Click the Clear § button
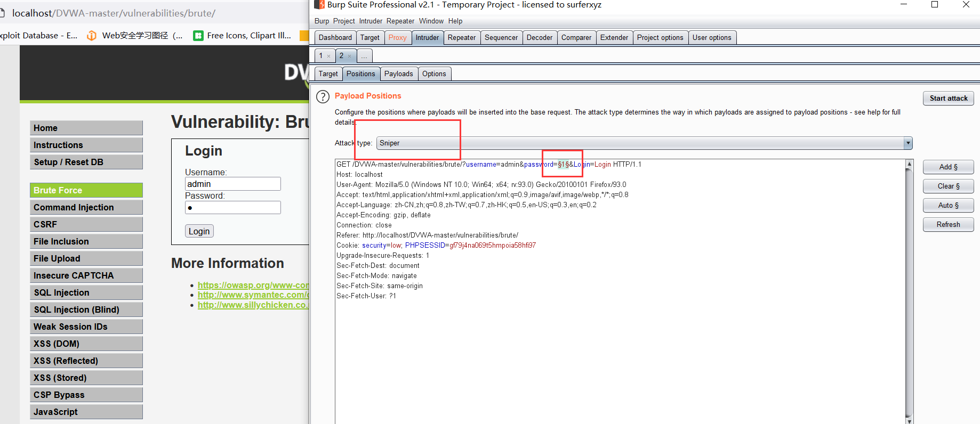Image resolution: width=980 pixels, height=424 pixels. 949,186
